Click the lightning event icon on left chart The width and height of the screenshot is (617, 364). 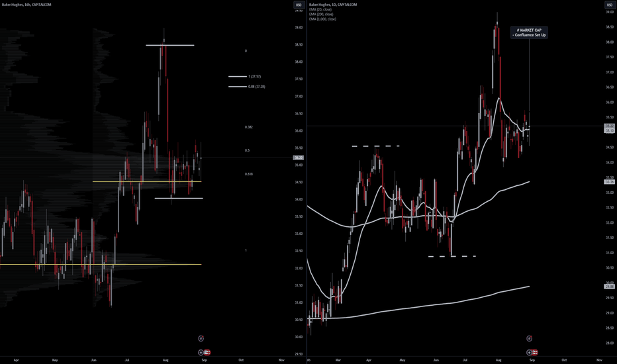(201, 338)
